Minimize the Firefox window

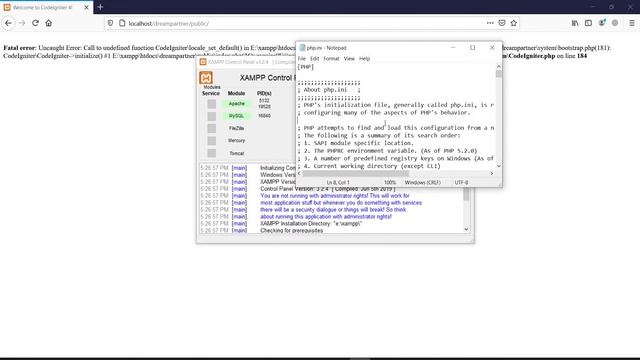[593, 7]
